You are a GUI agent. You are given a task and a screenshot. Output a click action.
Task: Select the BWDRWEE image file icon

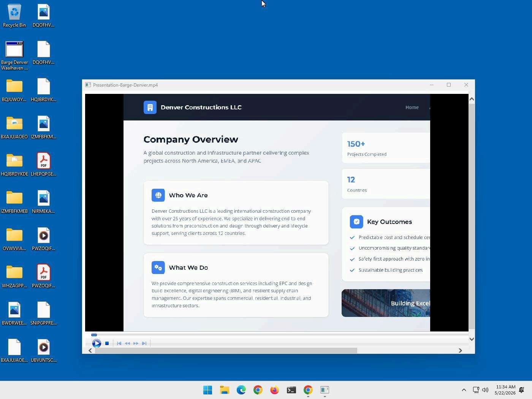14,314
